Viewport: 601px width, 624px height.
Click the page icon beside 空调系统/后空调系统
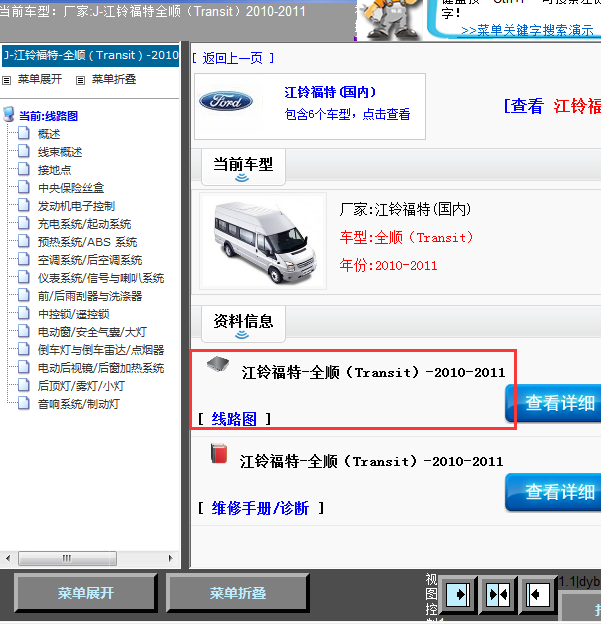[24, 259]
